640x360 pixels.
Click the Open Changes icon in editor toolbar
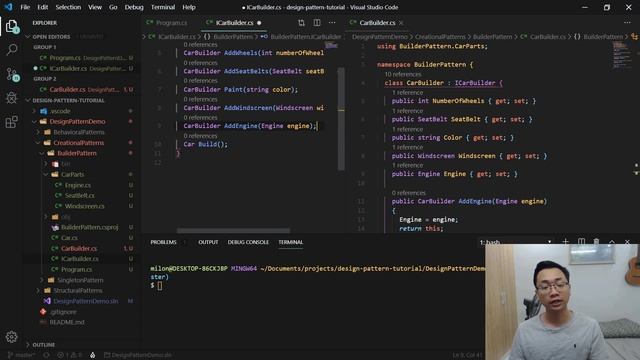coord(301,23)
